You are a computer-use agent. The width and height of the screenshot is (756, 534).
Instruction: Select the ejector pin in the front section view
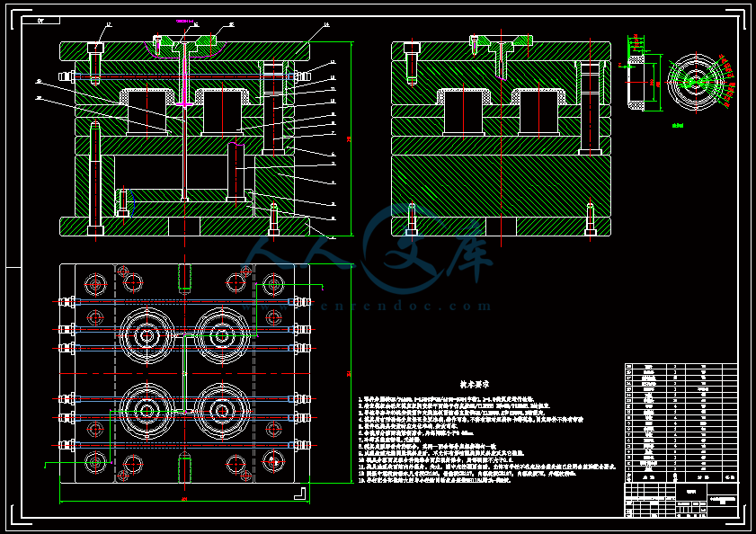click(x=184, y=154)
